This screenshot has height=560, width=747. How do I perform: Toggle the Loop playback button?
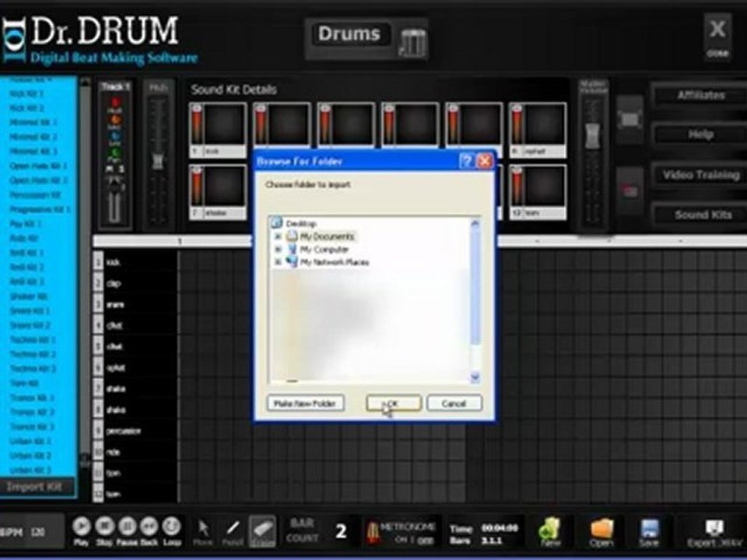tap(171, 527)
